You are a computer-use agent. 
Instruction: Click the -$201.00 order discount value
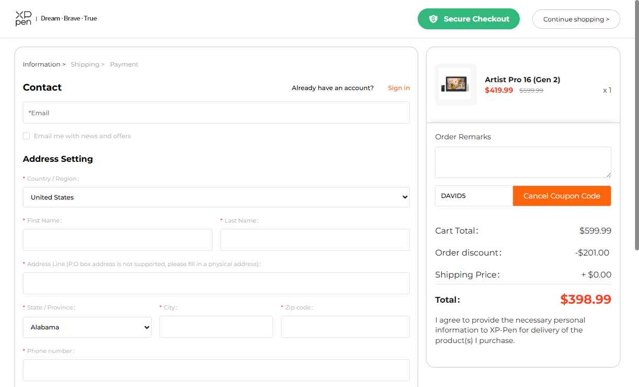[x=592, y=253]
